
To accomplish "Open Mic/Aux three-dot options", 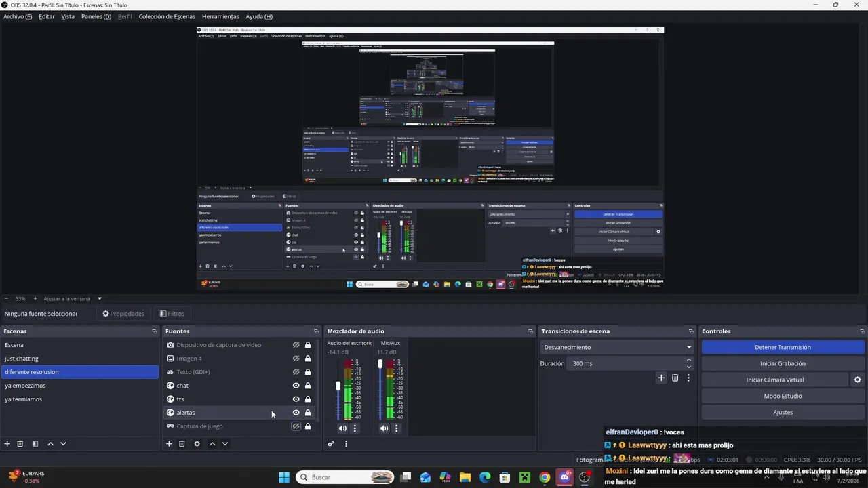I will tap(397, 428).
